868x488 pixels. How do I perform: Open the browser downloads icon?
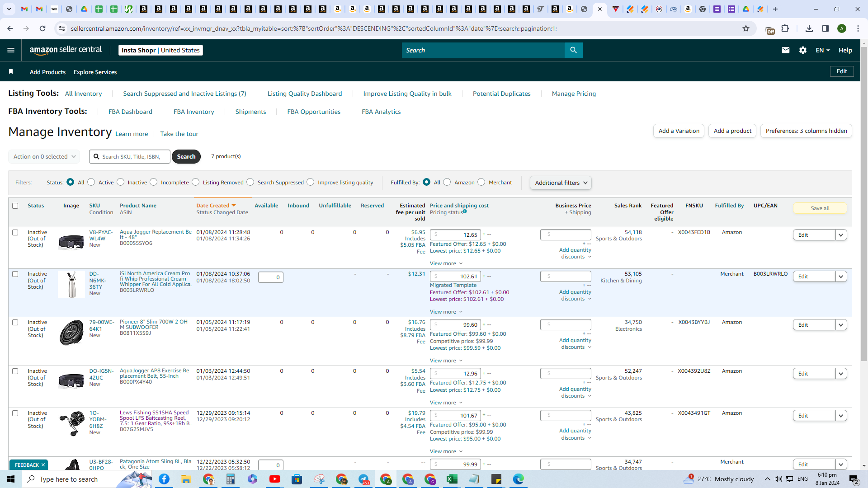click(809, 28)
